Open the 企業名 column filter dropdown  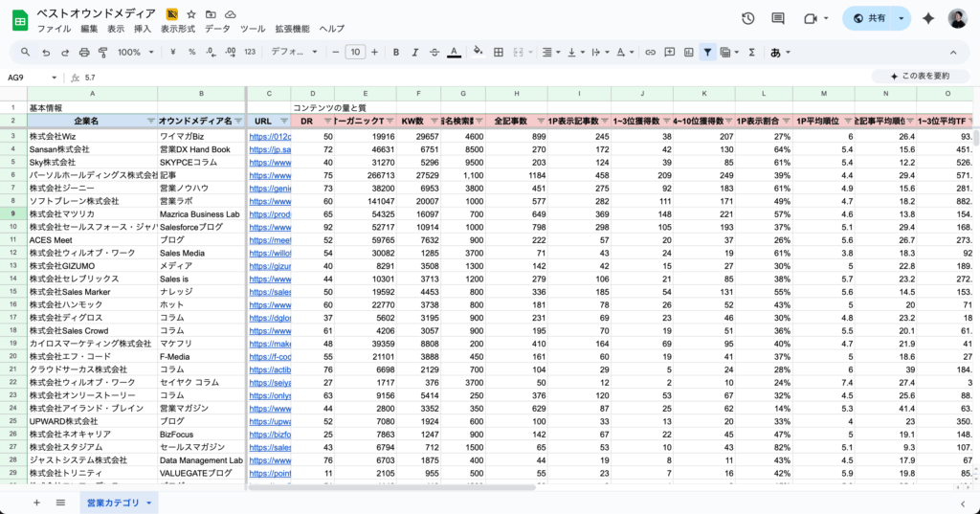150,121
